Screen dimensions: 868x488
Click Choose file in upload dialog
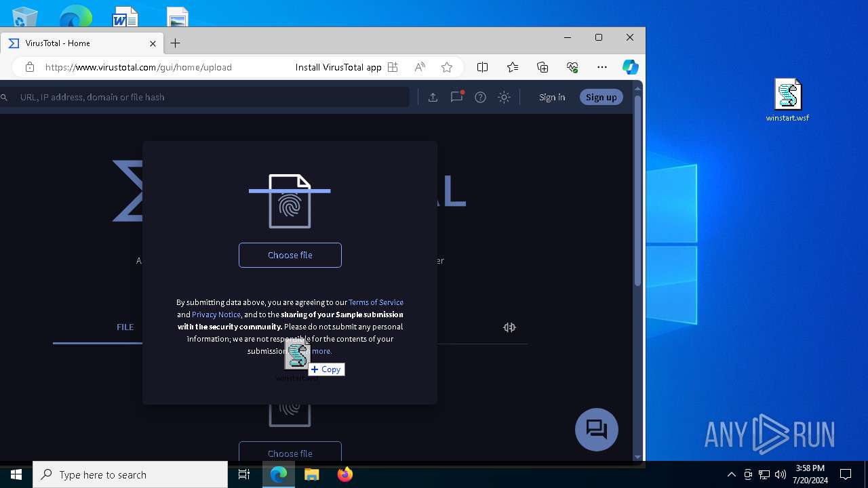(290, 255)
